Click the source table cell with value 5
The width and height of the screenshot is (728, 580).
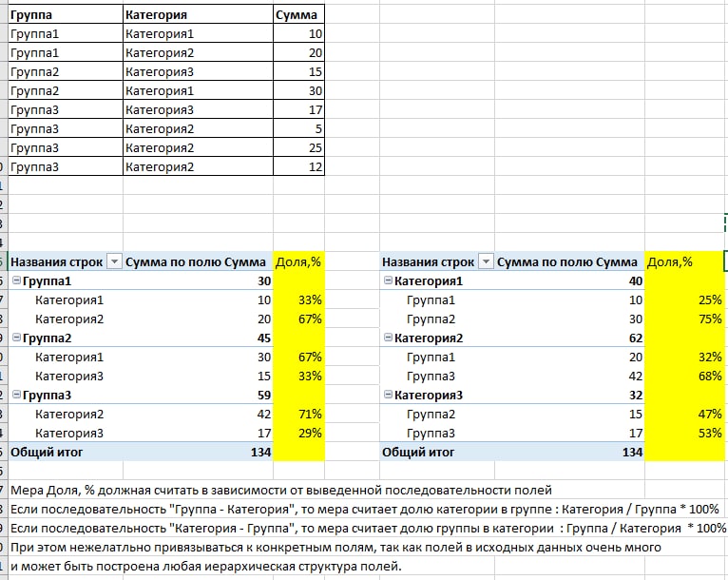299,128
